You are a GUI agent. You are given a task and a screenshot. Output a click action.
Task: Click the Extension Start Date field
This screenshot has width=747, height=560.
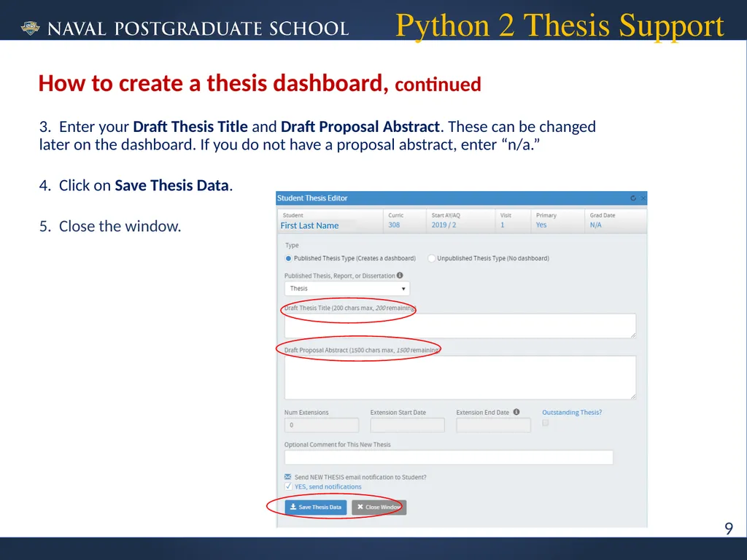(x=407, y=425)
